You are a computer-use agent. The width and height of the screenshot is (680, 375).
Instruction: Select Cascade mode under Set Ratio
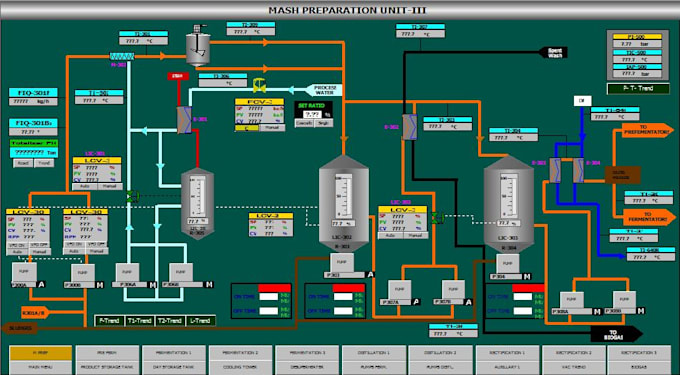point(304,123)
